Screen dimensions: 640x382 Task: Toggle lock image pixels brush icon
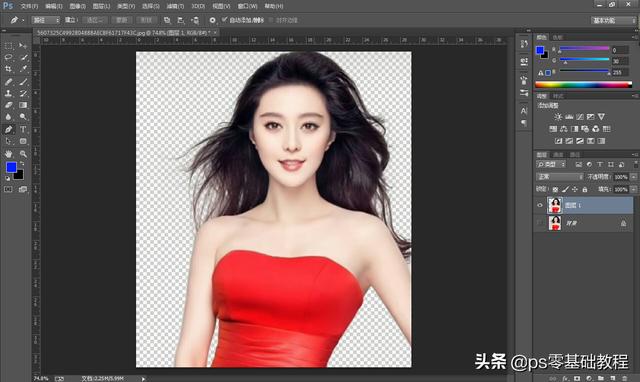565,189
